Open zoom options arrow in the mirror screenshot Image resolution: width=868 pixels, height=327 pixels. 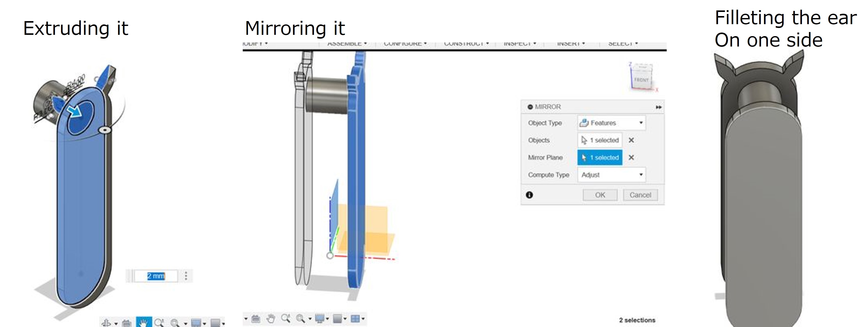[x=310, y=319]
